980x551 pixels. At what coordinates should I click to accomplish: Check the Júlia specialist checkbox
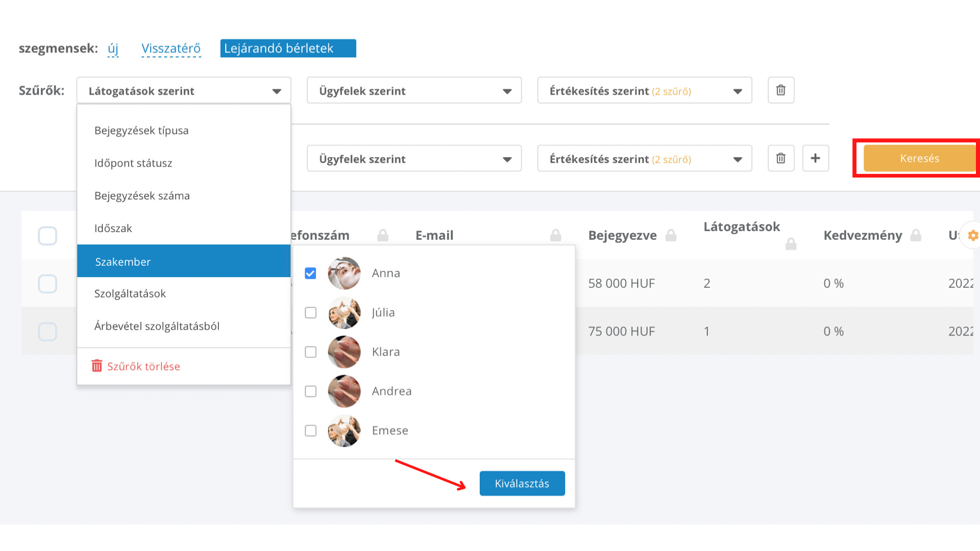310,313
